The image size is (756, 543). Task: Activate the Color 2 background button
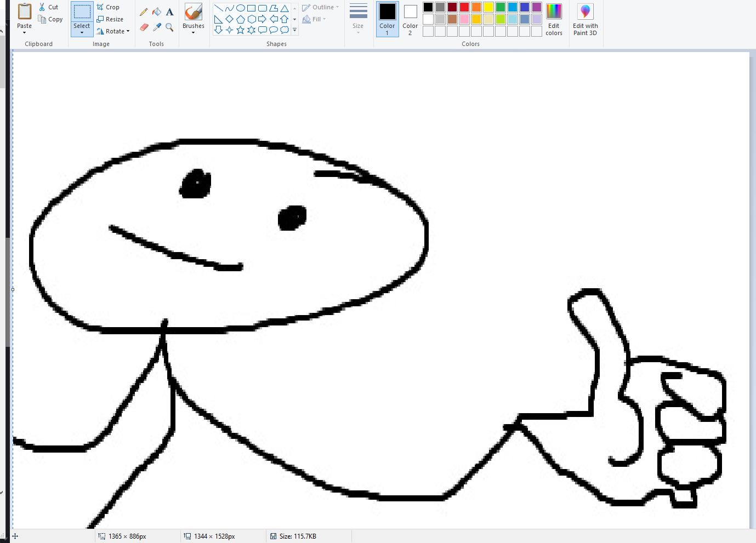coord(410,19)
